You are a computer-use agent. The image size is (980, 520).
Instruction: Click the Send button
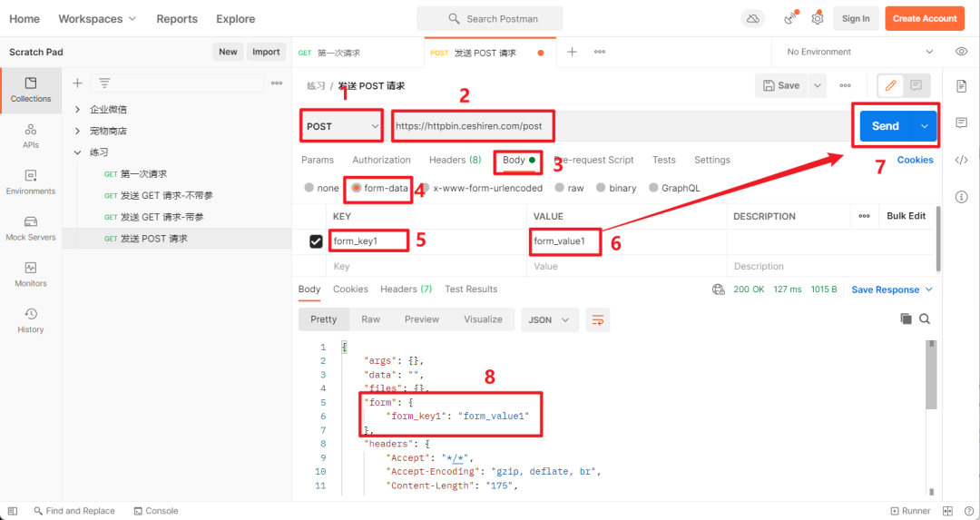click(x=887, y=126)
